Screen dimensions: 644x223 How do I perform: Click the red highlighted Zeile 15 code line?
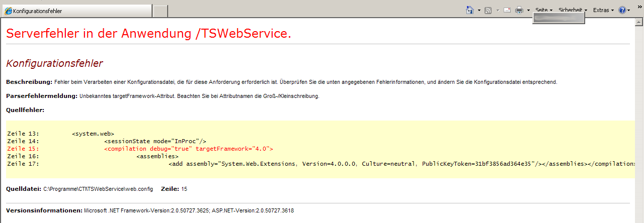pyautogui.click(x=188, y=149)
